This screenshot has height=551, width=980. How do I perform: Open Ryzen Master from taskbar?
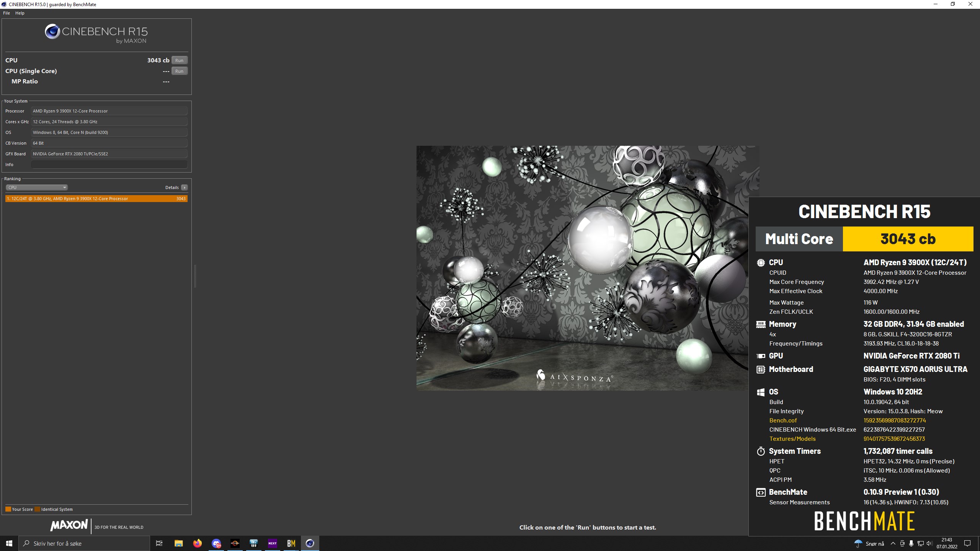(x=235, y=543)
